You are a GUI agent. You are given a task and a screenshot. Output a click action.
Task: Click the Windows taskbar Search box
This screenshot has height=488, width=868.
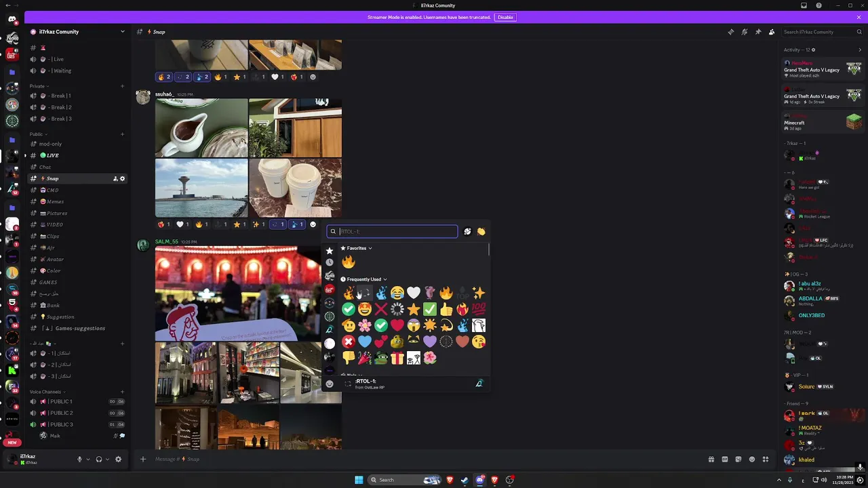(406, 480)
